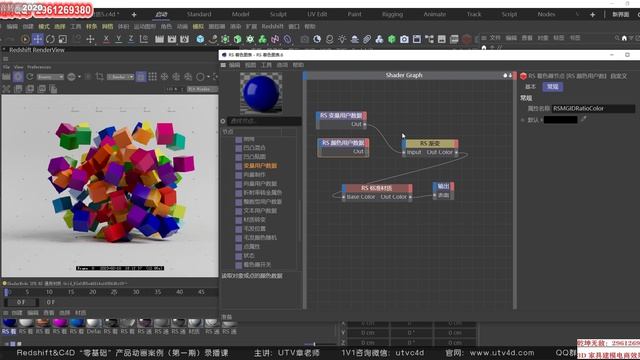Add a new document tab with plus button
Image resolution: width=640 pixels, height=360 pixels.
coord(134,15)
